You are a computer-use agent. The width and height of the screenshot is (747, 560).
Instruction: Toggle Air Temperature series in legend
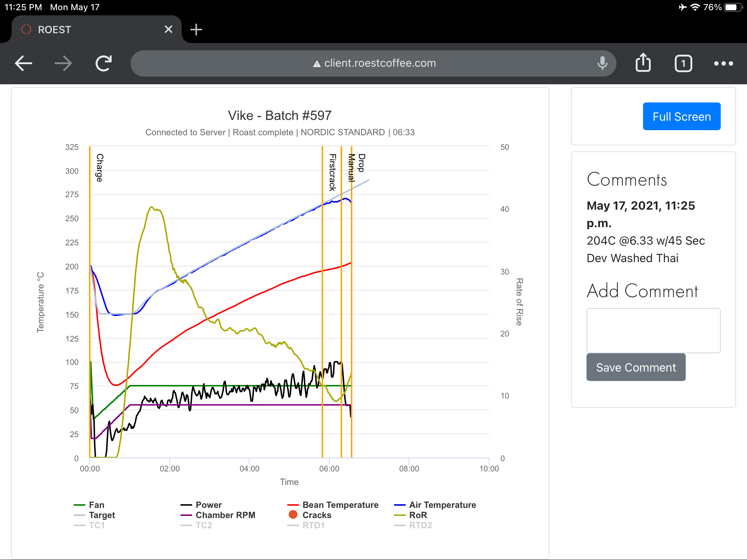coord(435,505)
